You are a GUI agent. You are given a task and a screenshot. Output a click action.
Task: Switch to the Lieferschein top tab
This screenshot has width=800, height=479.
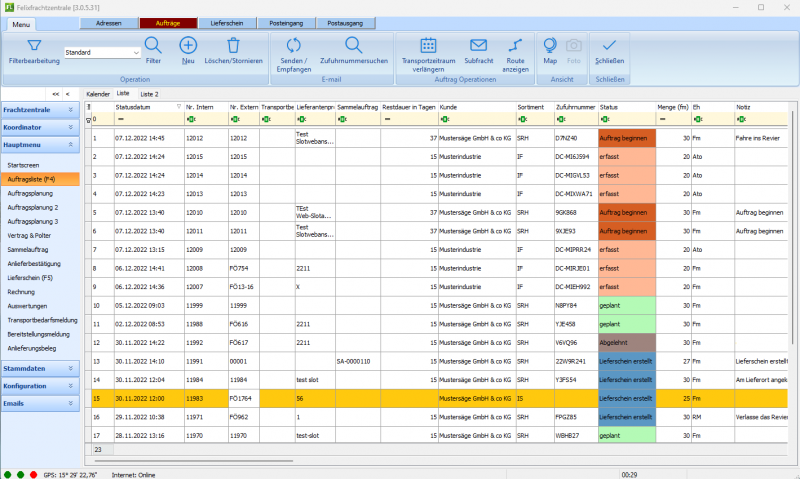[227, 21]
